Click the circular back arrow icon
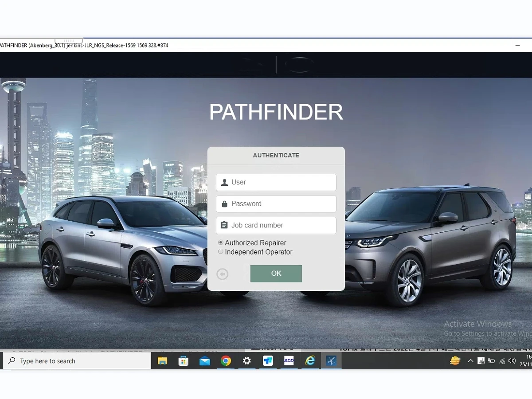The height and width of the screenshot is (399, 532). click(223, 274)
